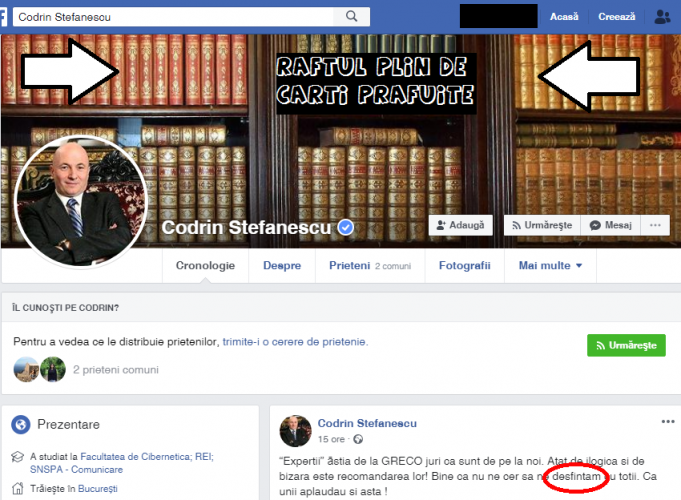Click the house icon beside Trăiește în

17,489
